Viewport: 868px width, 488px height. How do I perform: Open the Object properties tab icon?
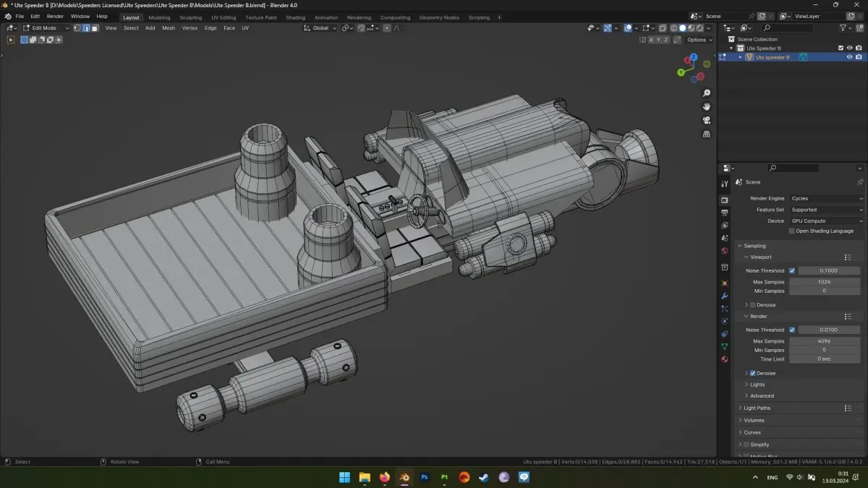[x=724, y=283]
